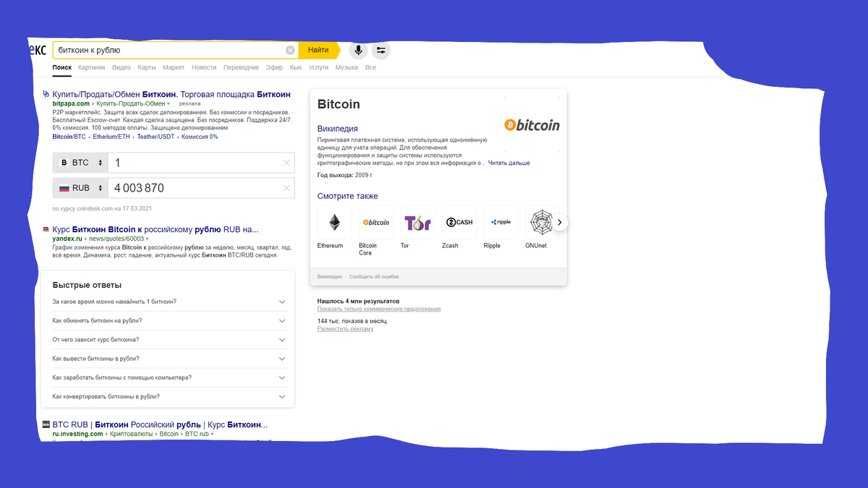Screen dimensions: 868x488
Task: Switch to the Услуги tab
Action: [x=319, y=67]
